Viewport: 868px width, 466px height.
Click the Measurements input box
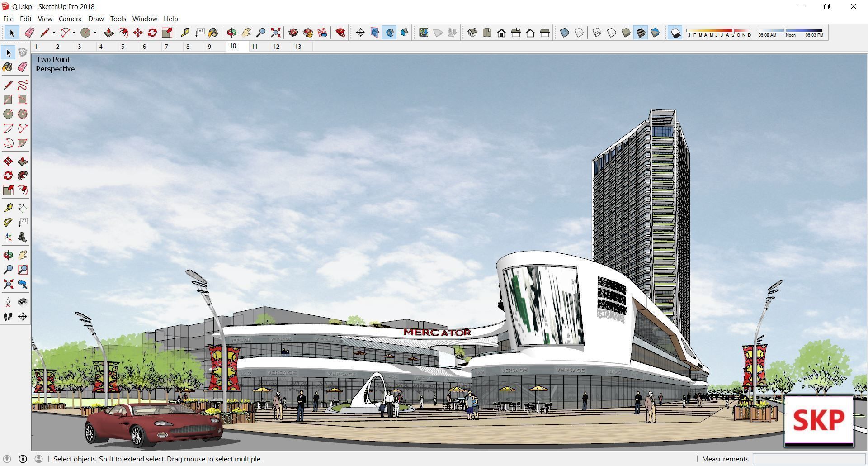click(x=808, y=459)
